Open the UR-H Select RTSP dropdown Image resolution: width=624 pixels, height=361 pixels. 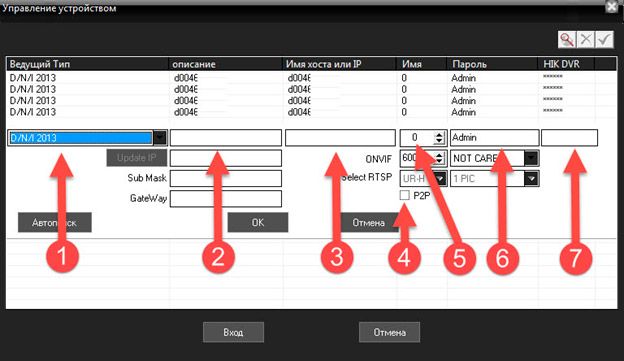[440, 178]
